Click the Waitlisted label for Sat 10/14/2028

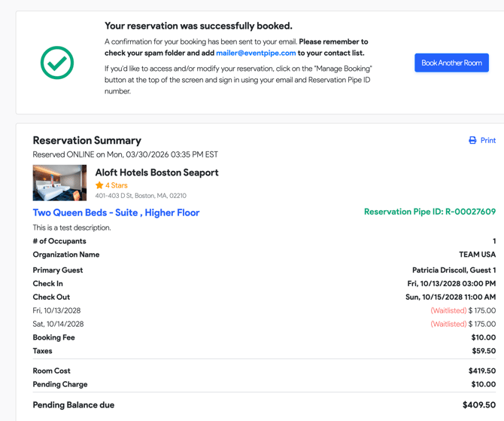(448, 324)
